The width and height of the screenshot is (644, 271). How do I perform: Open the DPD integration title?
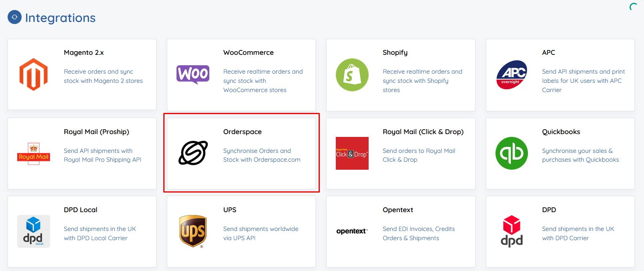point(549,210)
